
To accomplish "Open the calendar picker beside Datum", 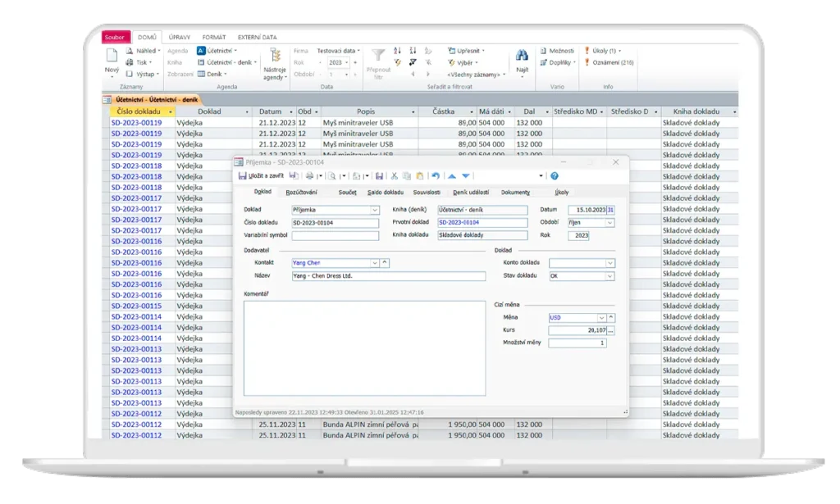I will pyautogui.click(x=610, y=210).
